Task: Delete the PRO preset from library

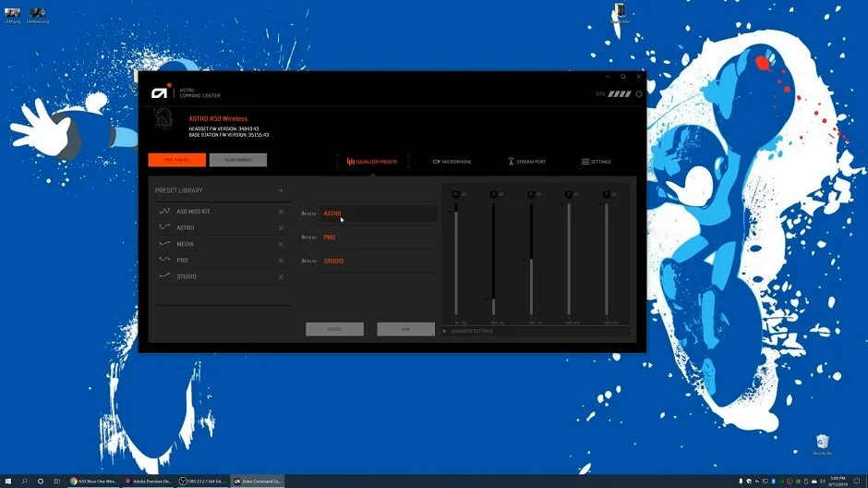Action: 281,261
